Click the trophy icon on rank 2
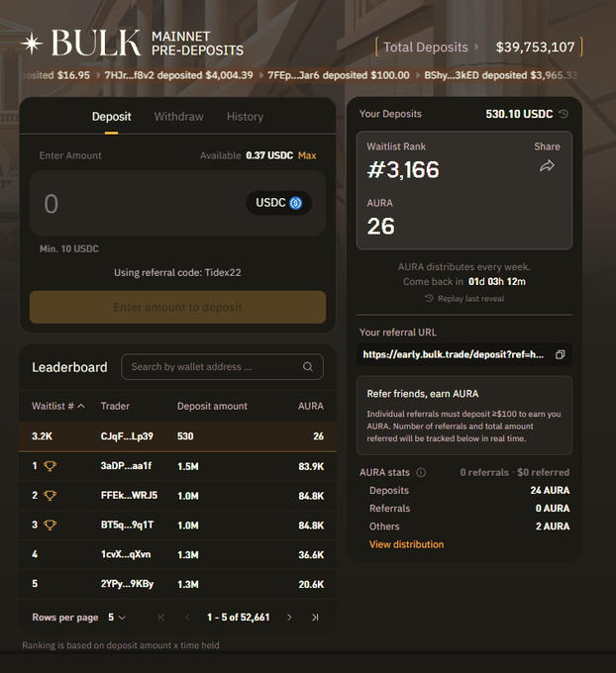616x673 pixels. click(50, 495)
